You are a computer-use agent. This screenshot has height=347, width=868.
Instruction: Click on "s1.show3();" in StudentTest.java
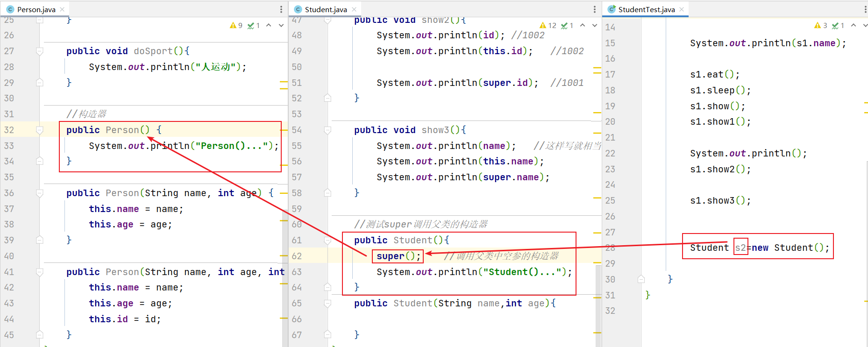pyautogui.click(x=720, y=200)
